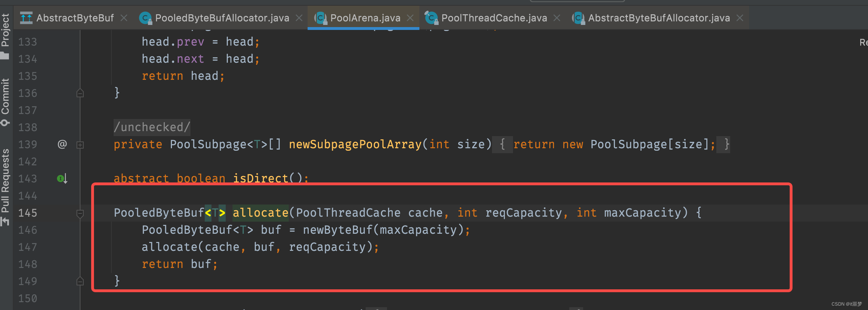Close the AbstractByteBufAllocator.java tab
Viewport: 868px width, 310px height.
coord(740,18)
